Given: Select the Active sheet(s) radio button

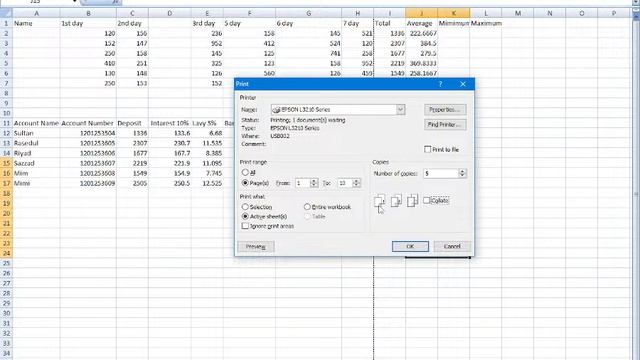Looking at the screenshot, I should (x=245, y=216).
